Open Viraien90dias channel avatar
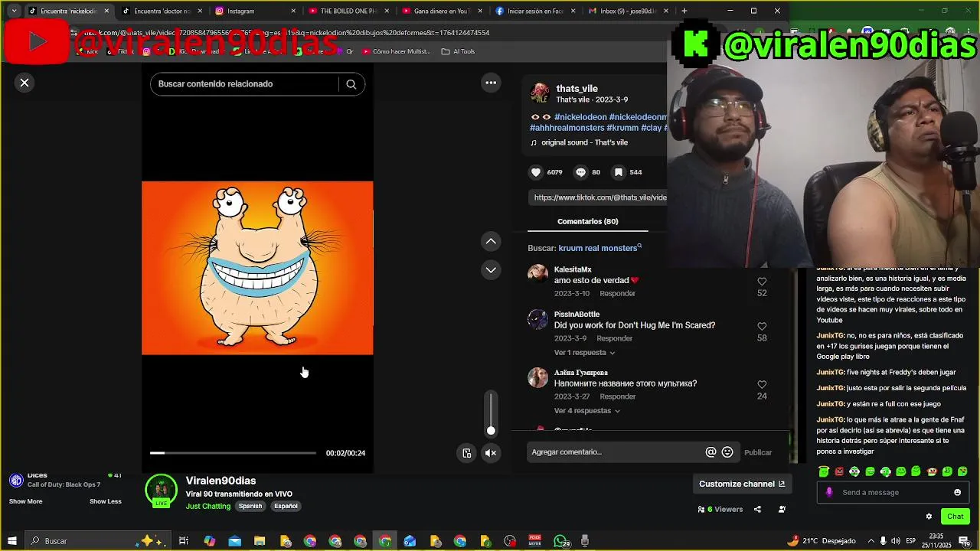Screen dimensions: 980x551 [161, 491]
